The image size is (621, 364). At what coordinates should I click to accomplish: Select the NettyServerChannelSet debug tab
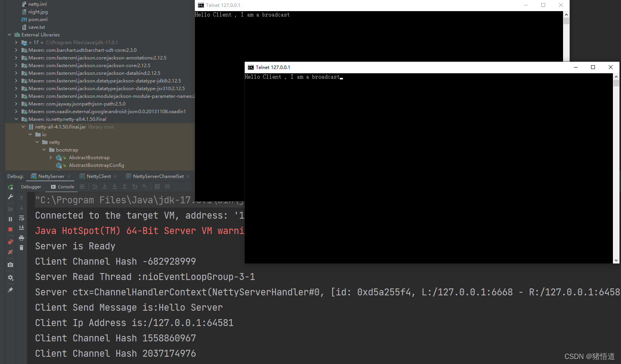[158, 176]
